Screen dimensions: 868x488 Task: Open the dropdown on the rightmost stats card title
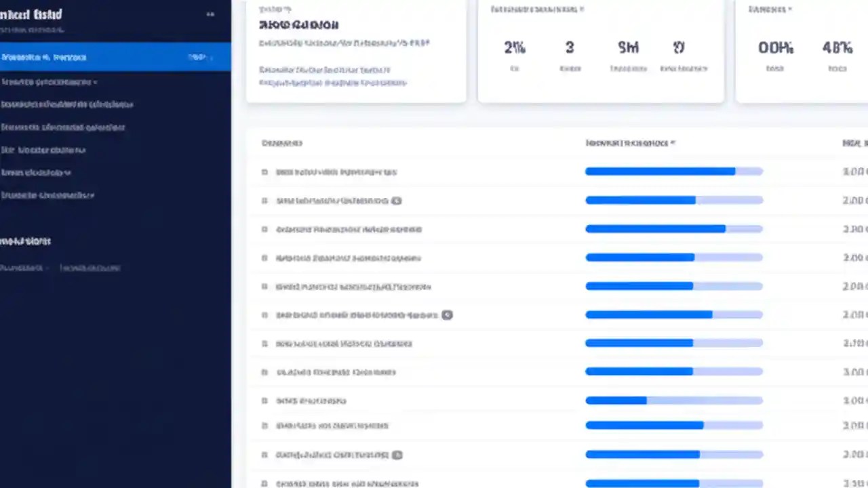(791, 9)
